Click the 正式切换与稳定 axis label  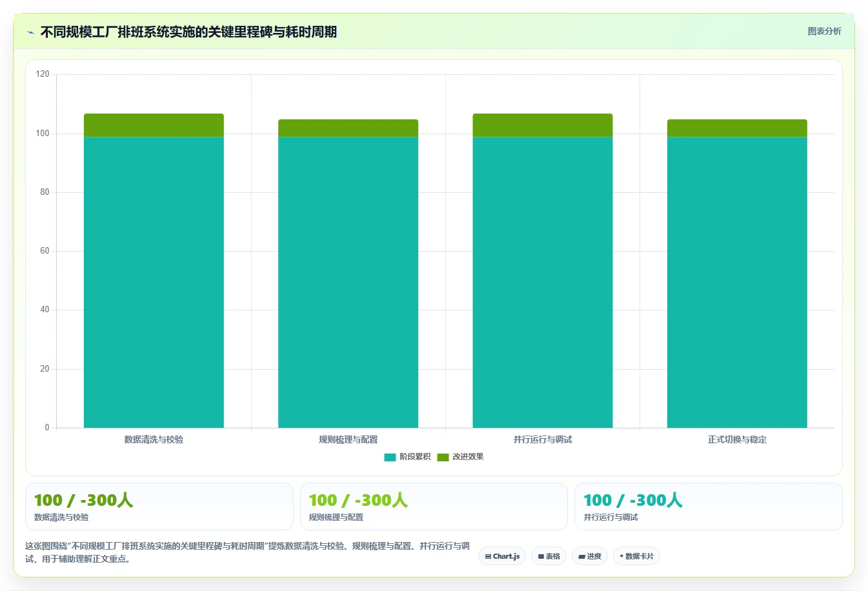737,439
